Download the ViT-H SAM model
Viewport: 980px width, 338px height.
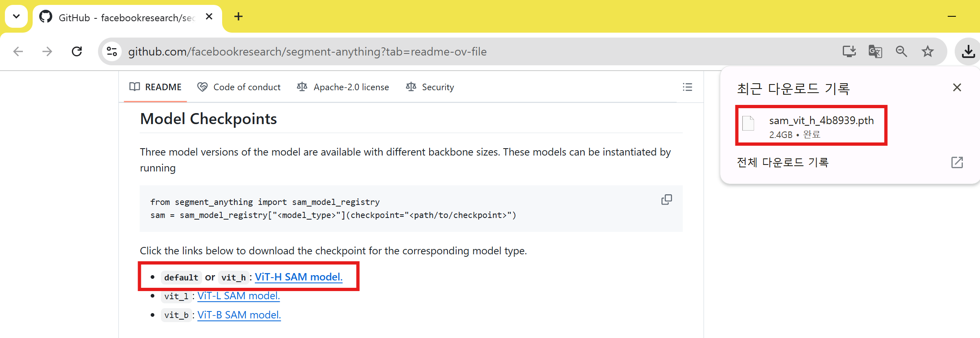coord(298,277)
